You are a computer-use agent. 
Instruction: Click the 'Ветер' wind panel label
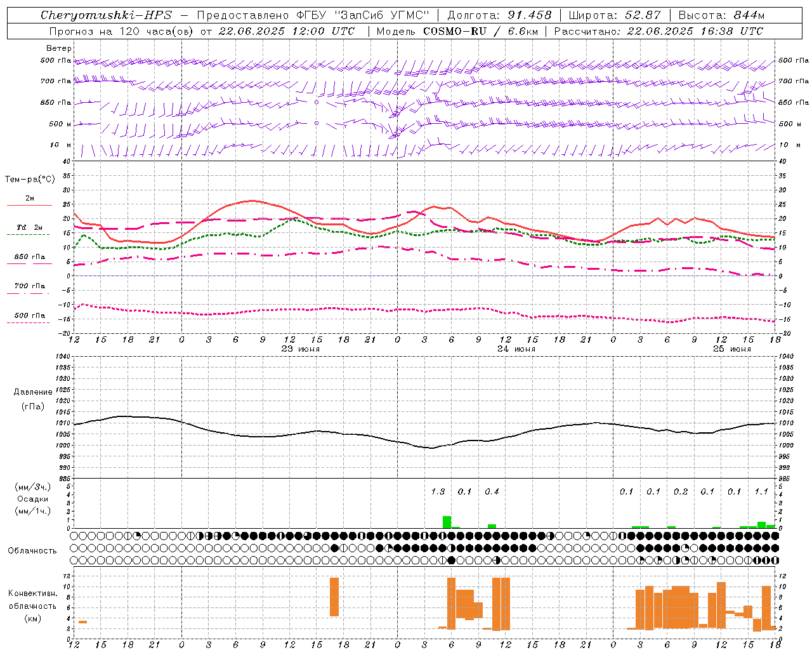(59, 48)
